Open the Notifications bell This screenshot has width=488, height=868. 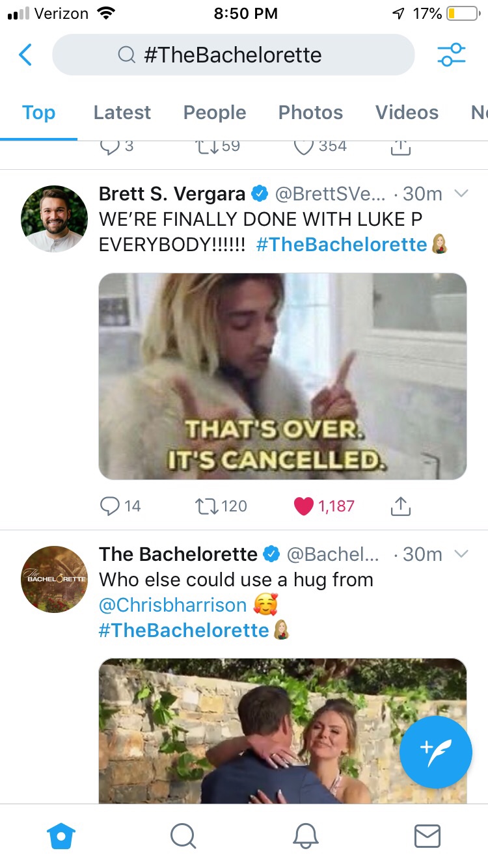306,835
